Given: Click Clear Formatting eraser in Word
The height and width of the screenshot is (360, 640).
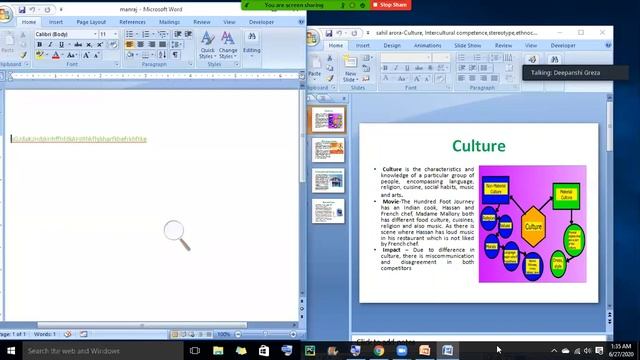Looking at the screenshot, I should point(113,44).
